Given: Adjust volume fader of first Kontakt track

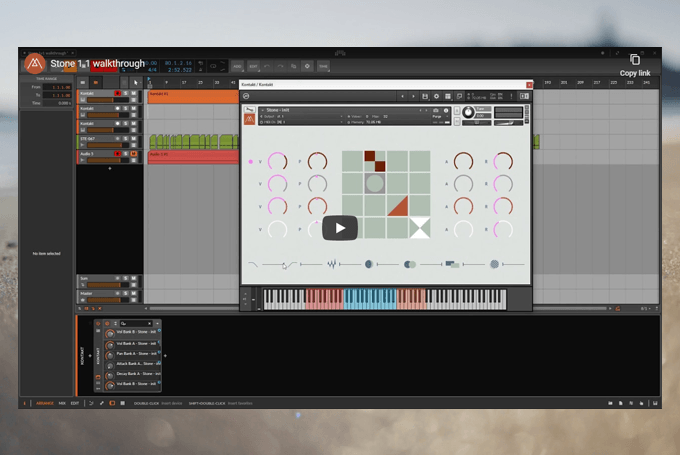Looking at the screenshot, I should tap(108, 100).
